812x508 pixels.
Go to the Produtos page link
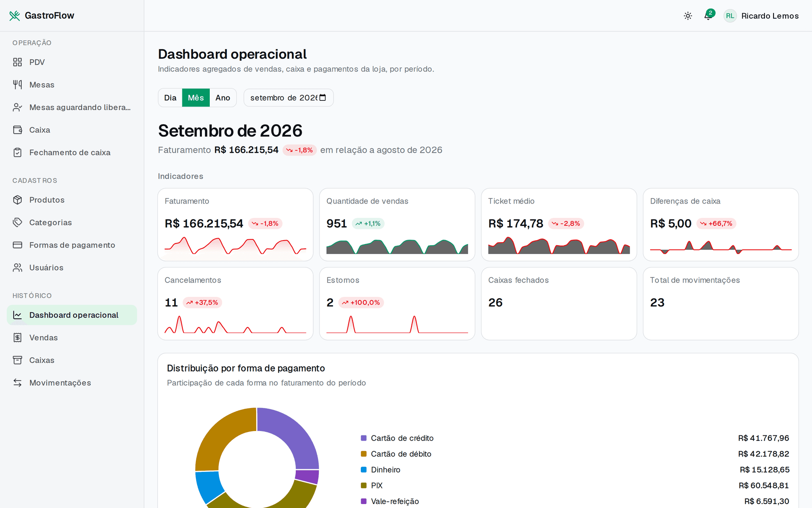coord(72,200)
